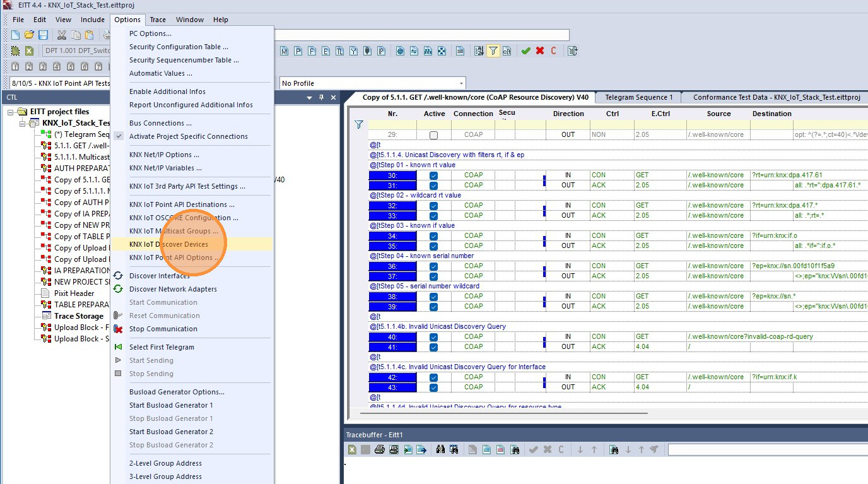
Task: Click the search field in Tracebuffer toolbar
Action: click(x=768, y=449)
